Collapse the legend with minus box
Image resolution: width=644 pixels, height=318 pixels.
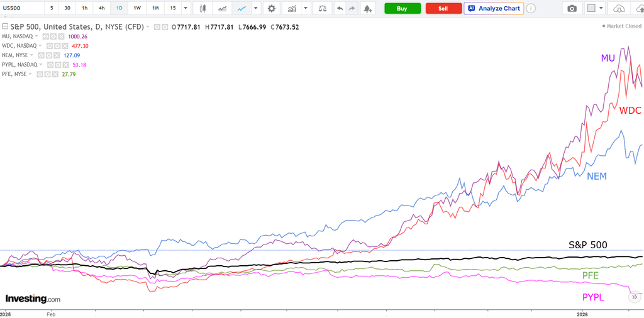(x=5, y=26)
